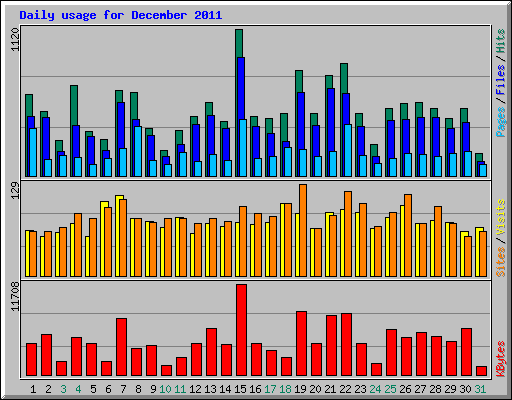The height and width of the screenshot is (400, 512).
Task: Click the "Daily usage for December 2011" title
Action: [121, 15]
